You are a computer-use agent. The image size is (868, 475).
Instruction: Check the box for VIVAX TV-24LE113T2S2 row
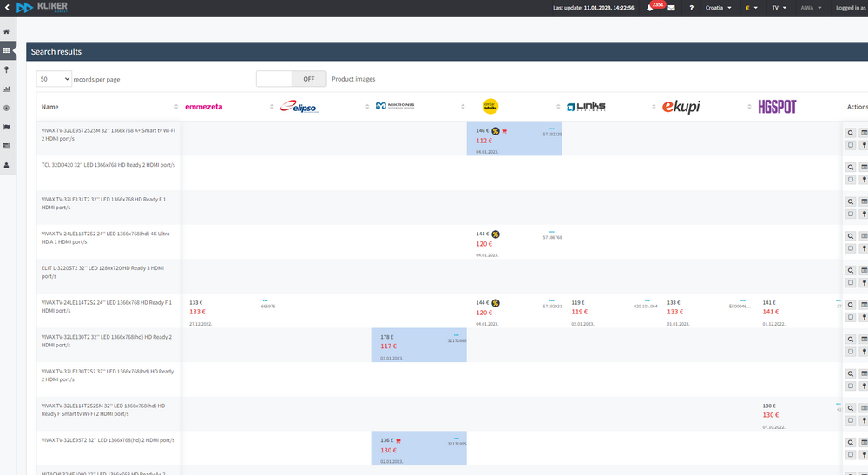[851, 248]
